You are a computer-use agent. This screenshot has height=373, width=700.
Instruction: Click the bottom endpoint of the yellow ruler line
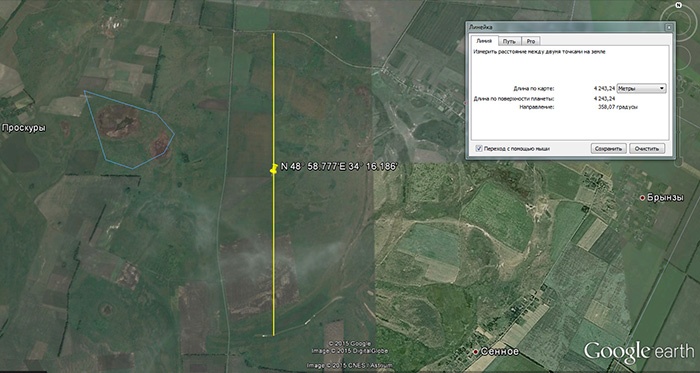[274, 335]
